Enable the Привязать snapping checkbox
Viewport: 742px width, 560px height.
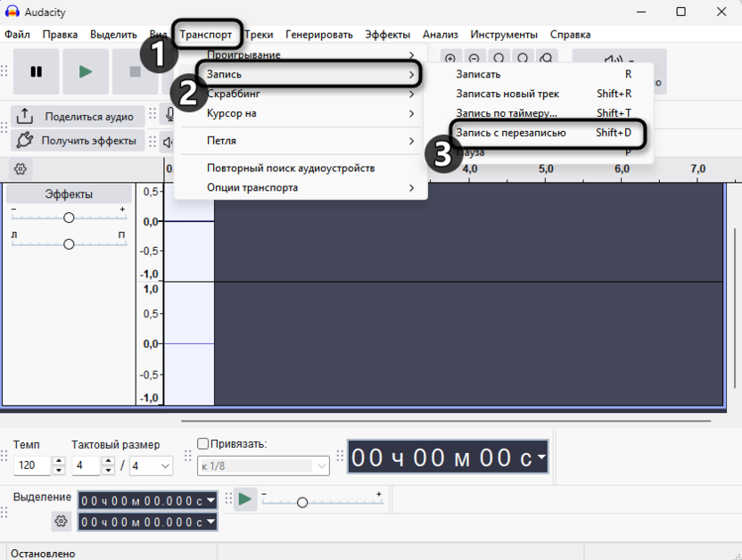[x=202, y=444]
